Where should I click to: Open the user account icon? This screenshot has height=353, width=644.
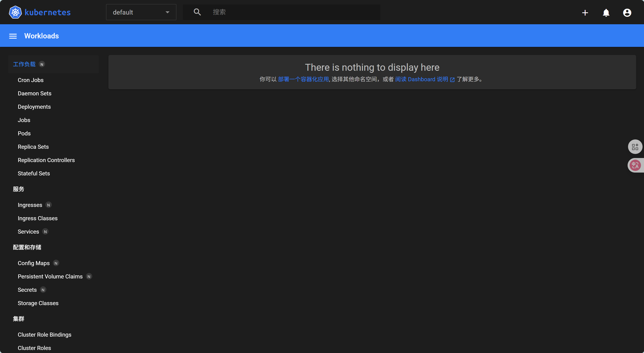click(x=627, y=13)
